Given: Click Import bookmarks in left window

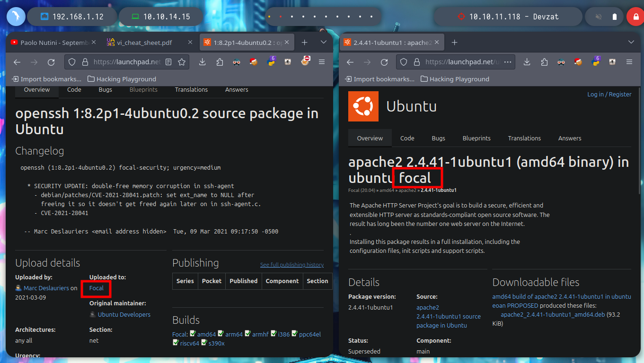Looking at the screenshot, I should [x=47, y=79].
